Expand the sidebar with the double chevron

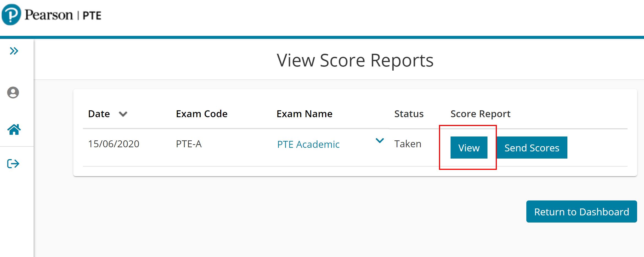pos(14,51)
